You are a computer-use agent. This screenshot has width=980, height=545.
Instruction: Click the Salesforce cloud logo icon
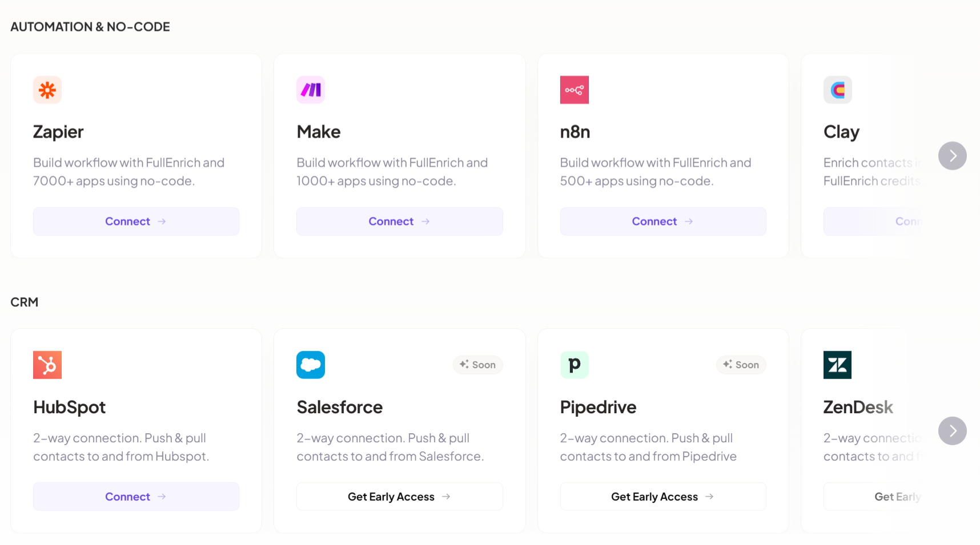(311, 365)
